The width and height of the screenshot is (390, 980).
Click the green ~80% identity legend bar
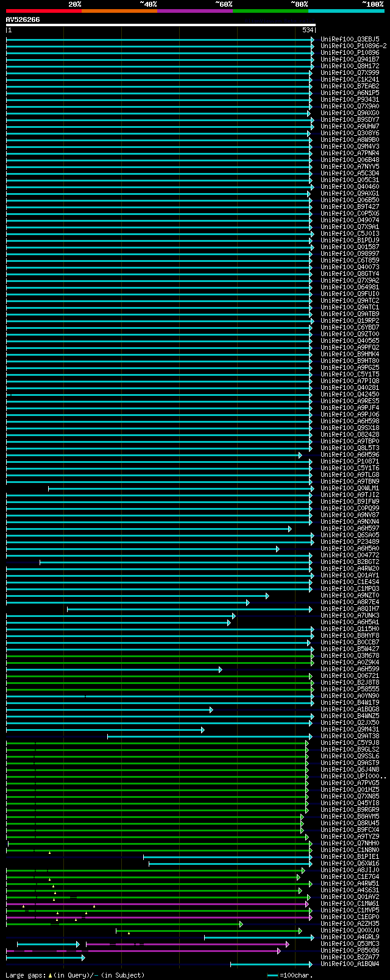tap(271, 11)
